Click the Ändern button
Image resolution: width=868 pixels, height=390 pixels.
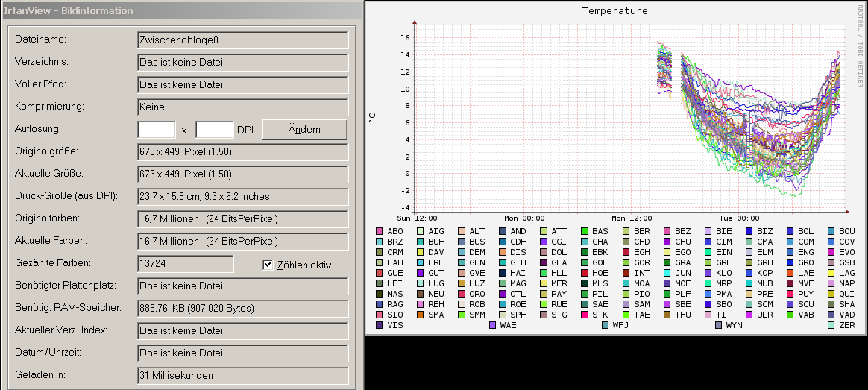(x=304, y=130)
